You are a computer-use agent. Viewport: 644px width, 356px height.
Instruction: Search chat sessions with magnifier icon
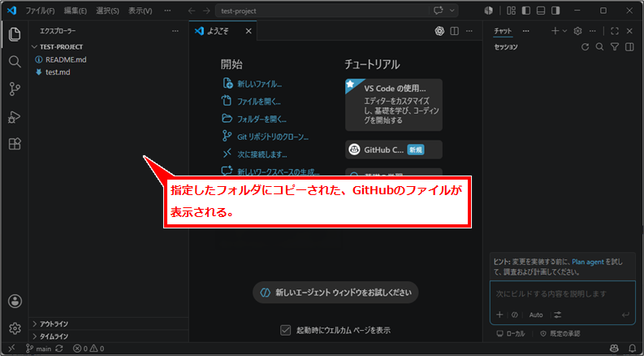599,47
